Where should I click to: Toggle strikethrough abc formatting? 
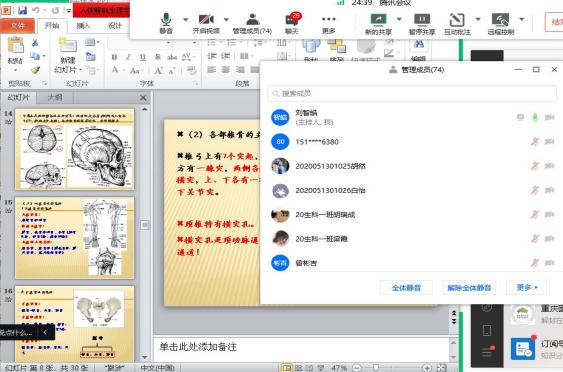pyautogui.click(x=172, y=57)
